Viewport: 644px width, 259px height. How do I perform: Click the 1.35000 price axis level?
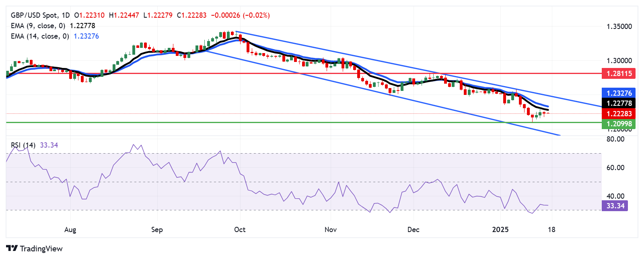[619, 27]
